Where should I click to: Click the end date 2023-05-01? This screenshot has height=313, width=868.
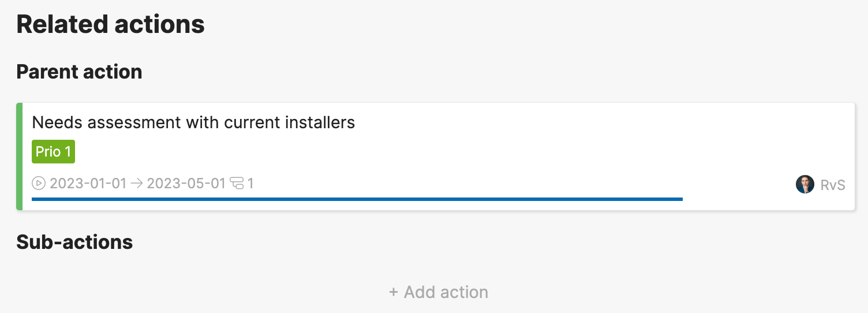[186, 184]
